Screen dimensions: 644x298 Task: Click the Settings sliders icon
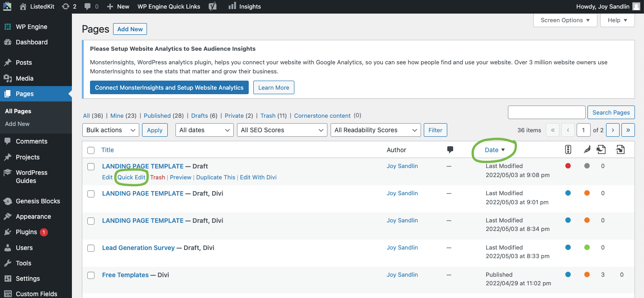click(8, 279)
